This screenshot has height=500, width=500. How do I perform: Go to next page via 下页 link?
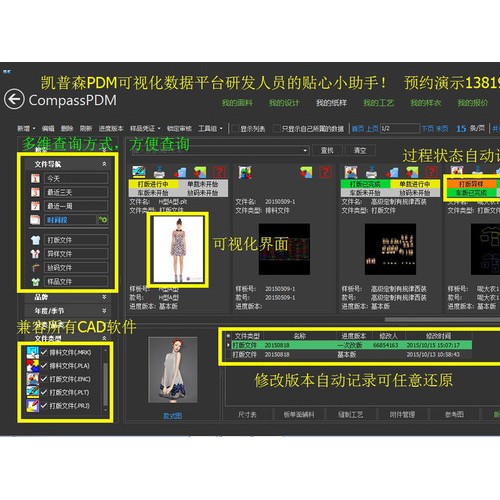click(428, 128)
